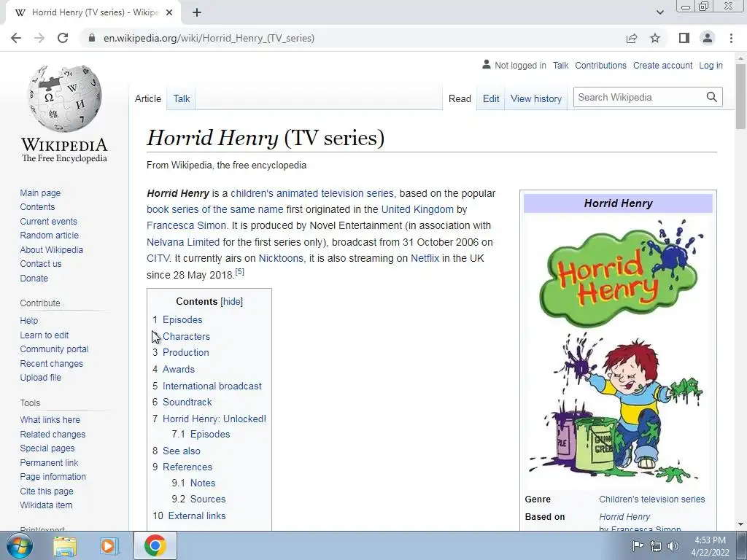Hide the table of contents
747x560 pixels.
(231, 301)
